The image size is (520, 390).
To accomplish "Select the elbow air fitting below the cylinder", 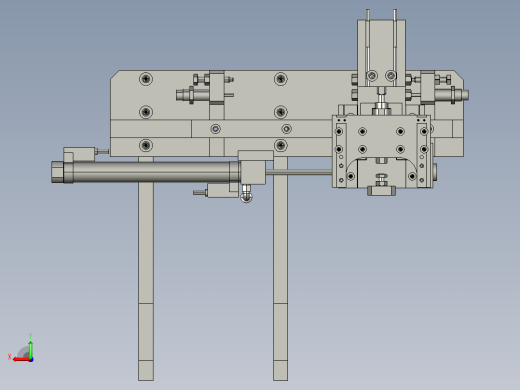I will [x=246, y=194].
